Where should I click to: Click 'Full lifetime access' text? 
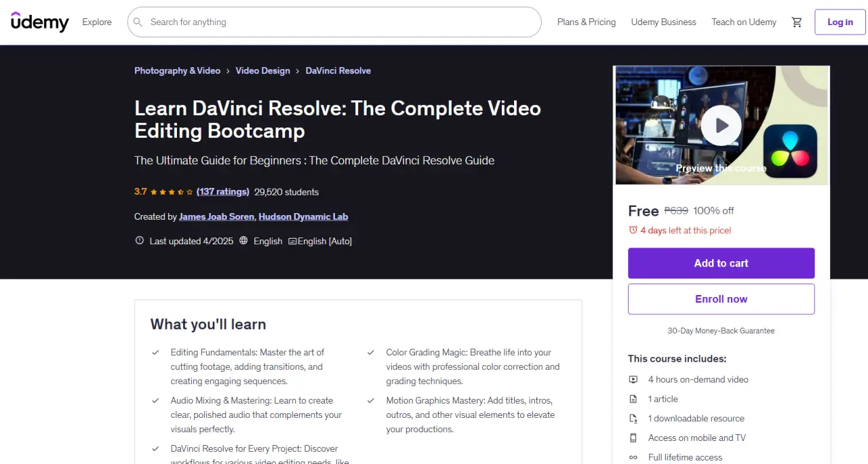tap(686, 458)
